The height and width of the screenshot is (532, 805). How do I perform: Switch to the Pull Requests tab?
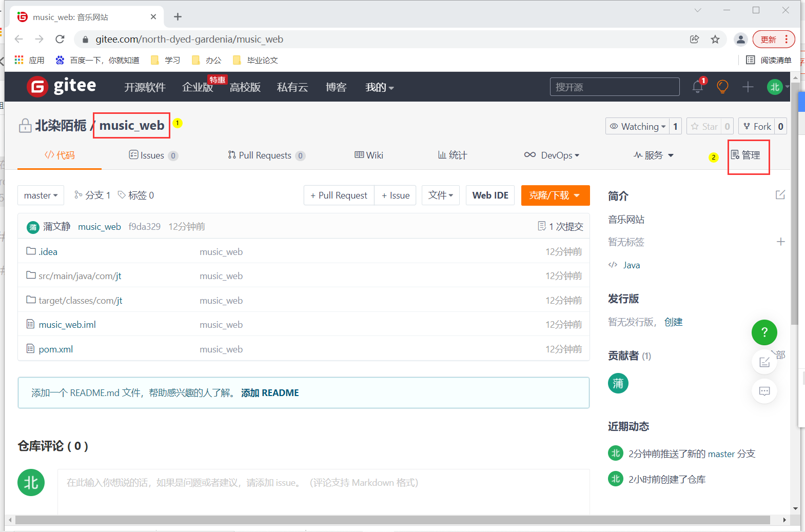tap(267, 155)
